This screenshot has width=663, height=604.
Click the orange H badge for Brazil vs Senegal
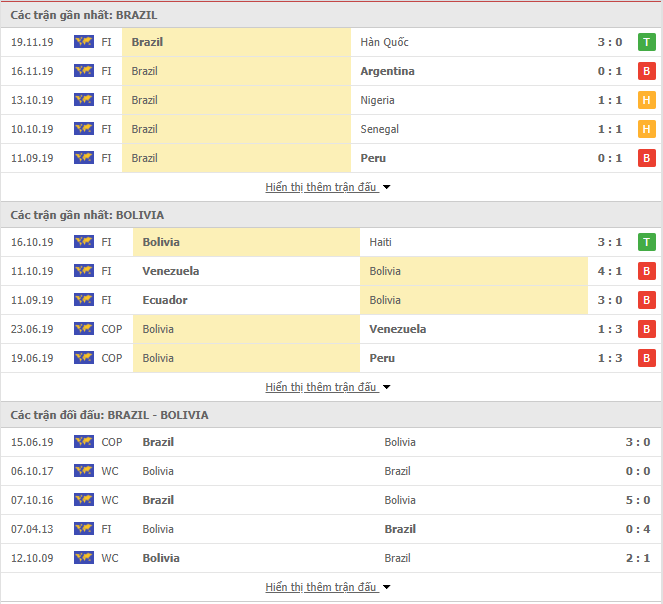point(647,129)
